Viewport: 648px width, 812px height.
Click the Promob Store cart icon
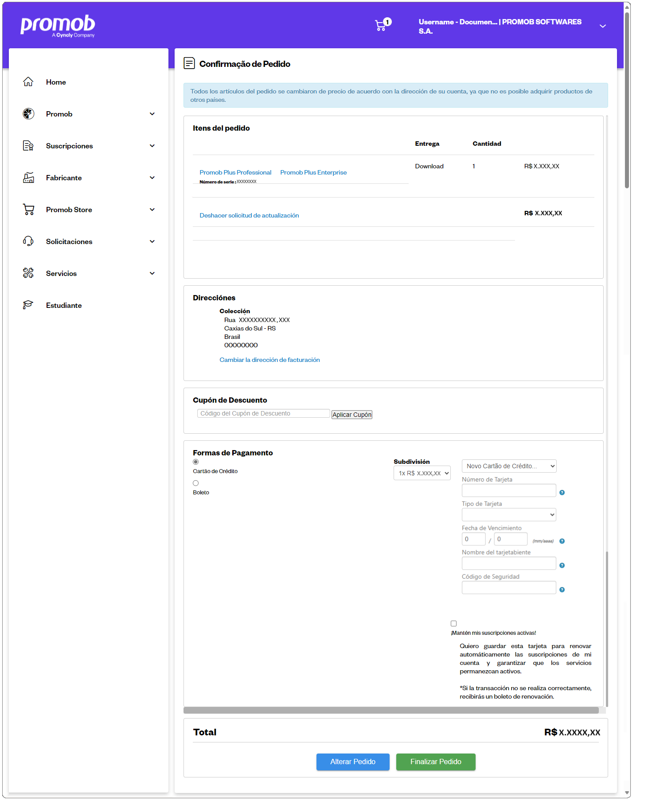click(x=28, y=210)
